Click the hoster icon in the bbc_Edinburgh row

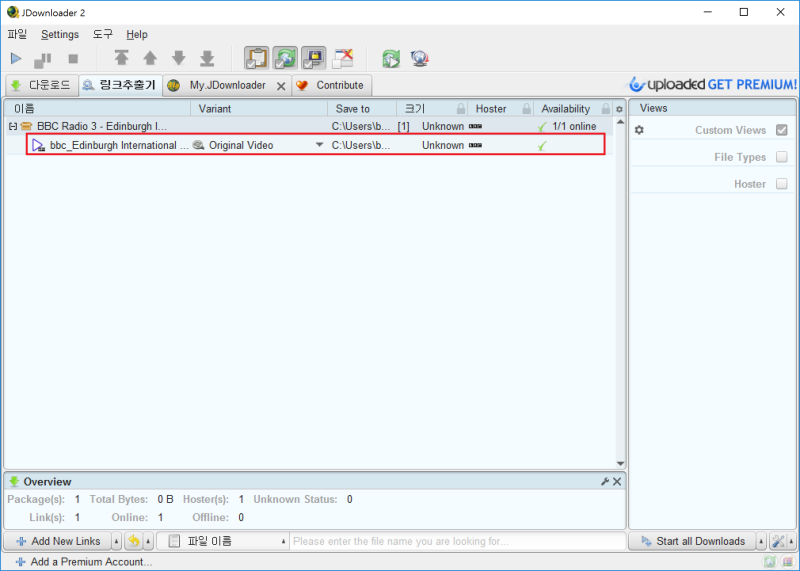(475, 145)
